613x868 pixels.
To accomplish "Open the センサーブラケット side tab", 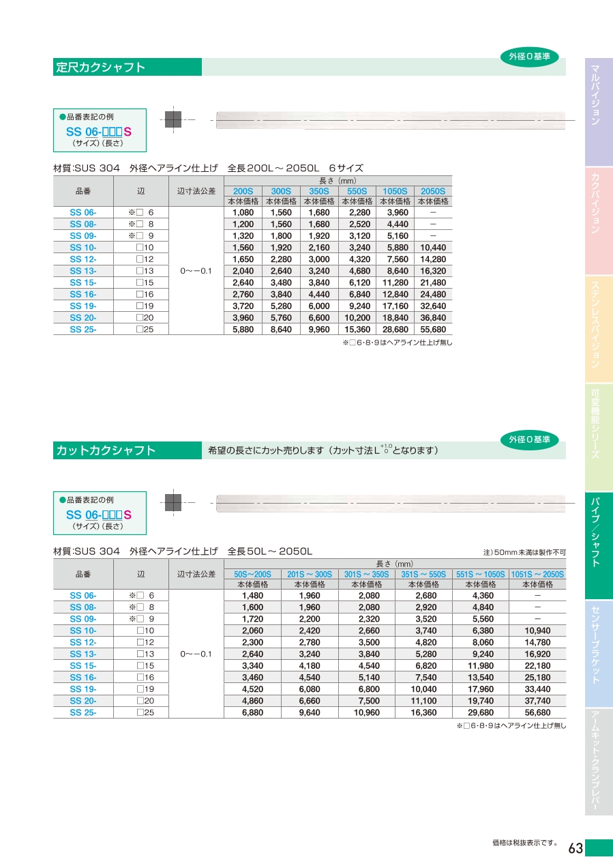I will [x=598, y=653].
